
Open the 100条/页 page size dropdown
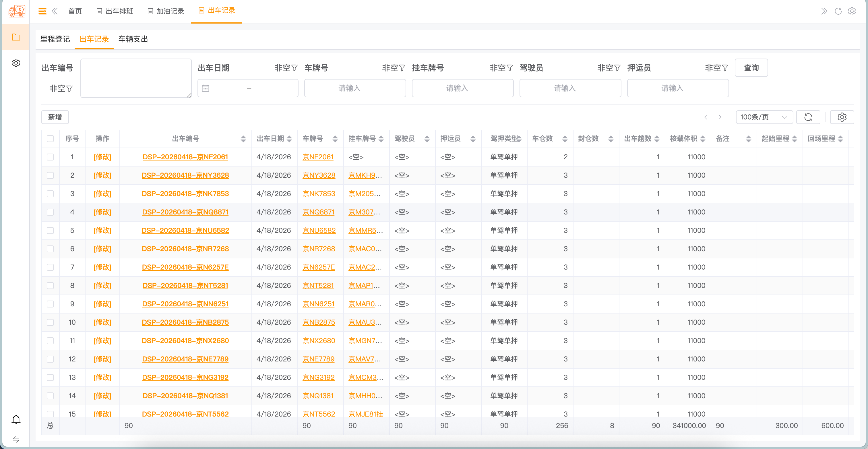(x=764, y=117)
